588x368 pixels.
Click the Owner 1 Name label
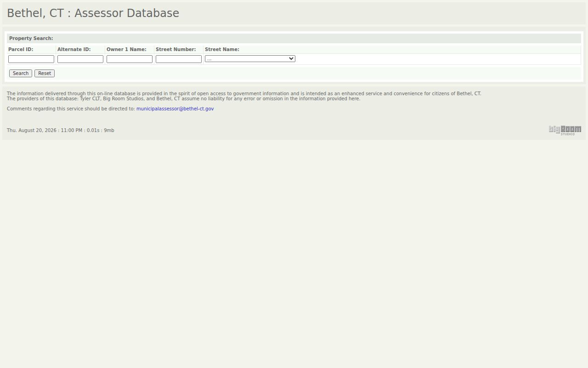coord(126,49)
